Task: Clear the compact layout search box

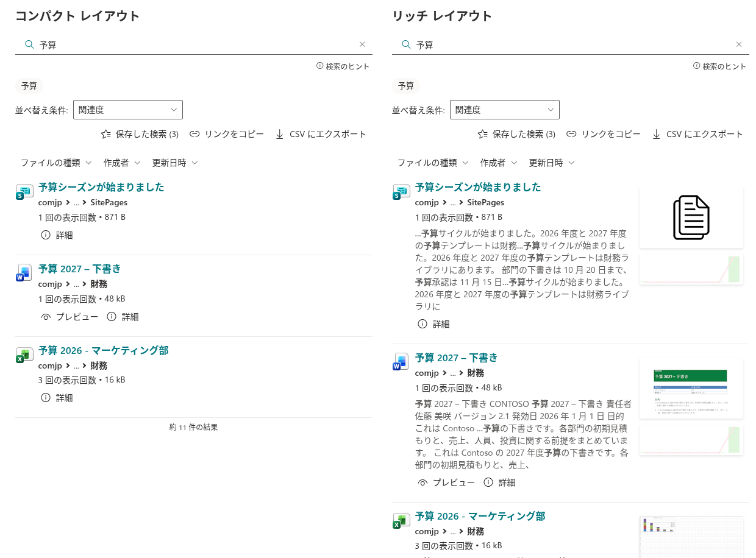Action: point(362,44)
